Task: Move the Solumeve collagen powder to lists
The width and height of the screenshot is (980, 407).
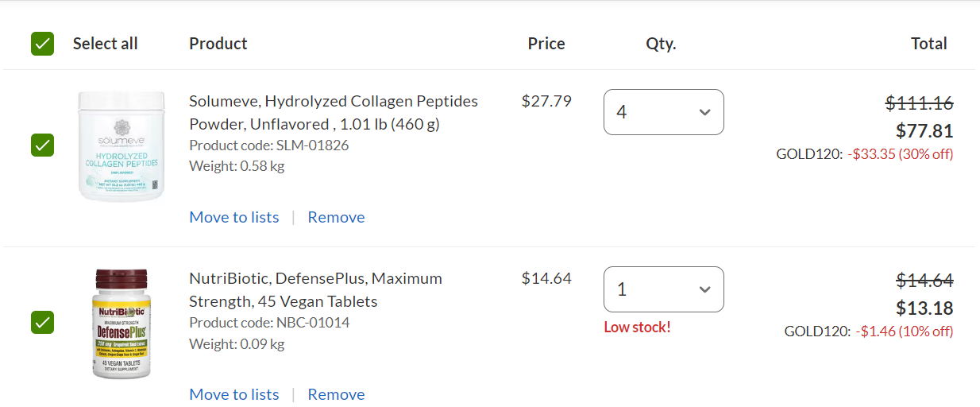Action: [234, 217]
